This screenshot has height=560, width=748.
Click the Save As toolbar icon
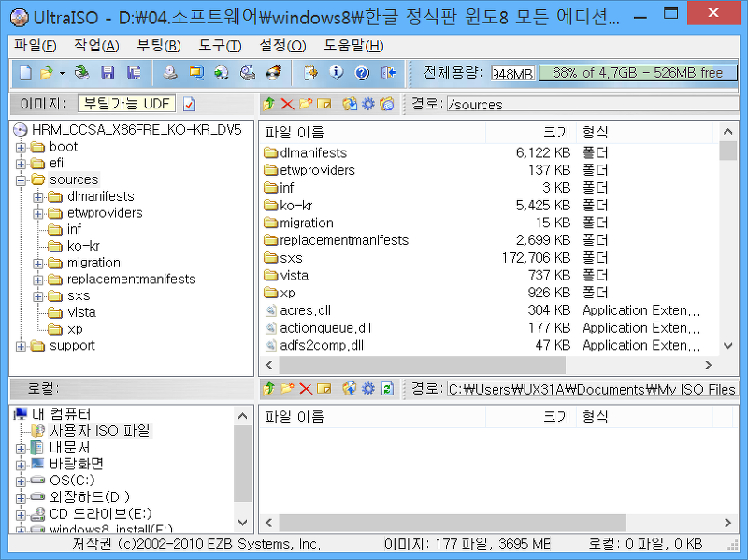(x=134, y=73)
